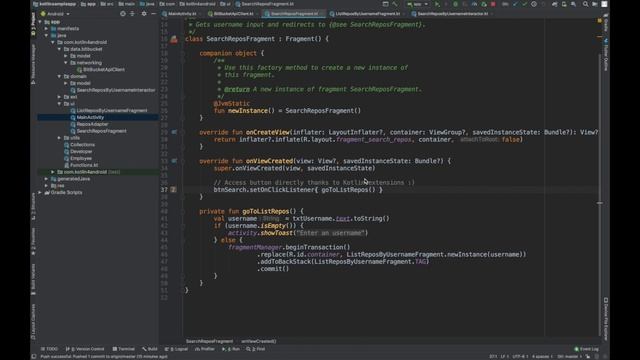Switch to BitBucketApiClient.kt editor tab
The height and width of the screenshot is (360, 640).
(233, 13)
